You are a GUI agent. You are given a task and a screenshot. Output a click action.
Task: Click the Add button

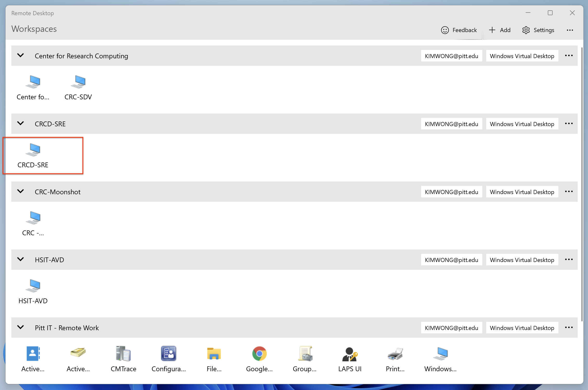click(500, 30)
